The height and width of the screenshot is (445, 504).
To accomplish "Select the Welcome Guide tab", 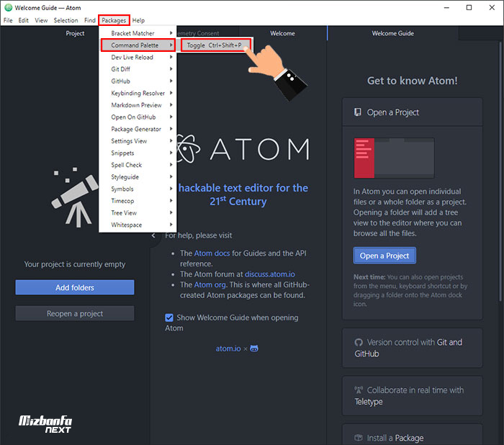I will pyautogui.click(x=393, y=33).
